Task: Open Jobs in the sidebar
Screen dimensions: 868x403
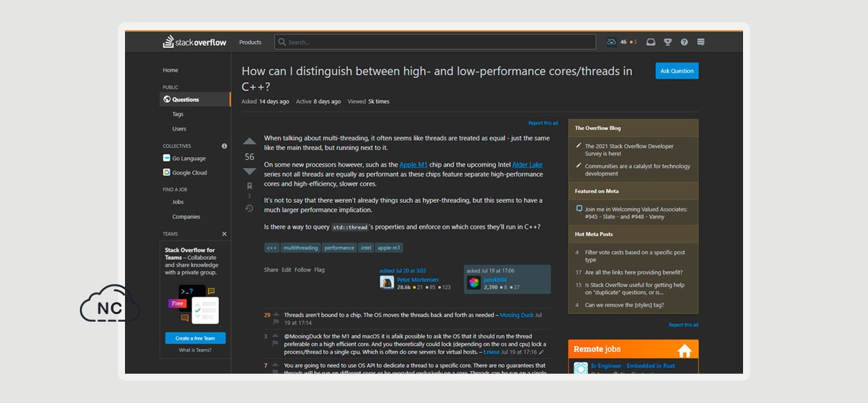Action: click(x=178, y=202)
